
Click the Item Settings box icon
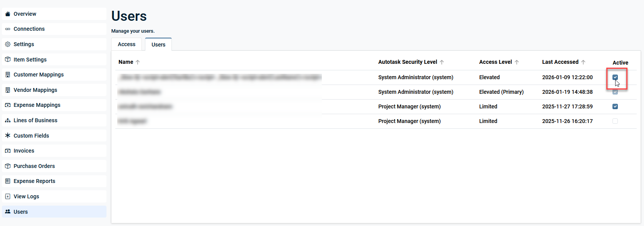click(x=8, y=60)
